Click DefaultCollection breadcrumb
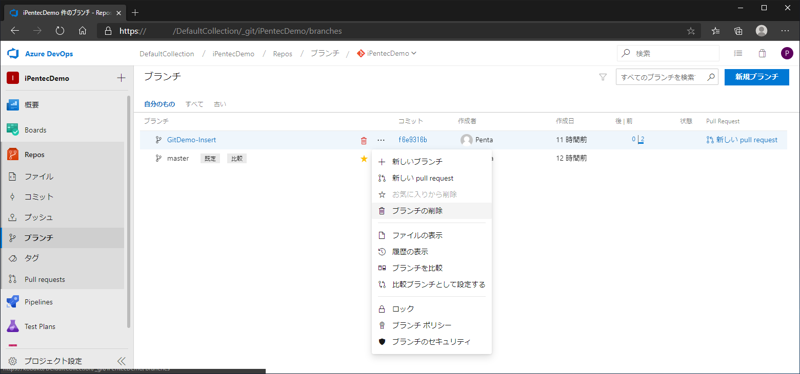 (167, 54)
